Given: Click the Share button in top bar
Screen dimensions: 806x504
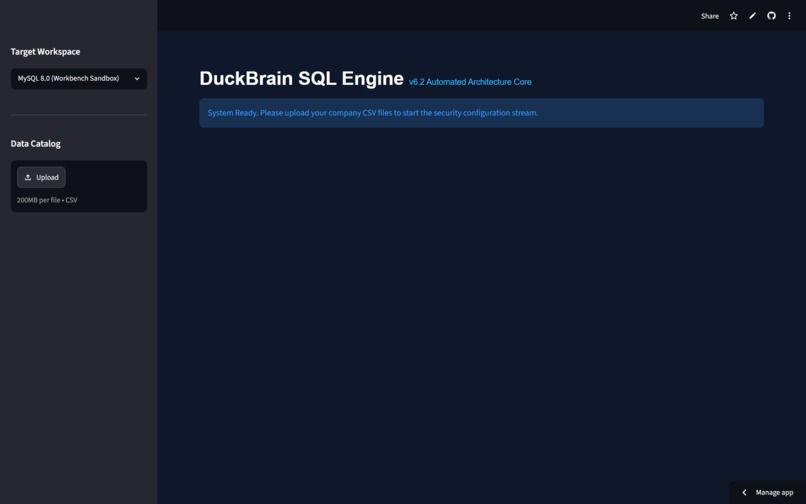Looking at the screenshot, I should pyautogui.click(x=709, y=16).
